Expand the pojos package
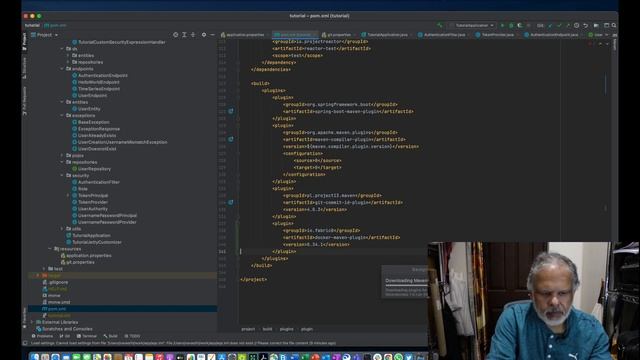640x360 pixels. click(x=62, y=156)
